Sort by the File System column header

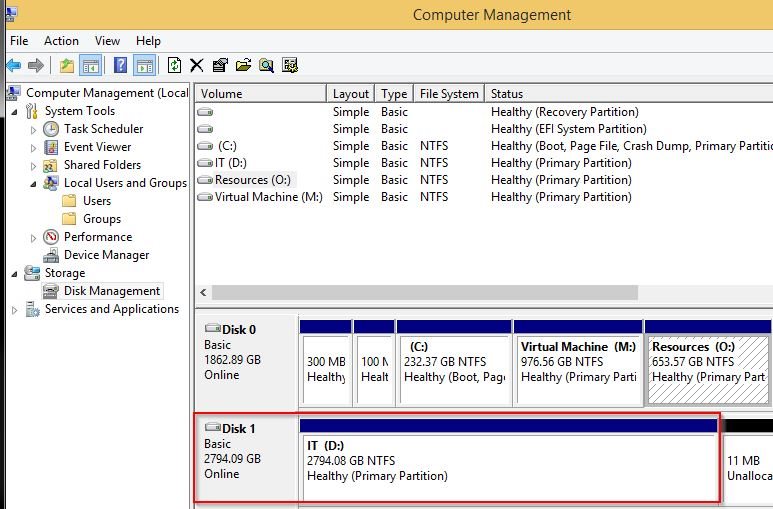pos(449,94)
